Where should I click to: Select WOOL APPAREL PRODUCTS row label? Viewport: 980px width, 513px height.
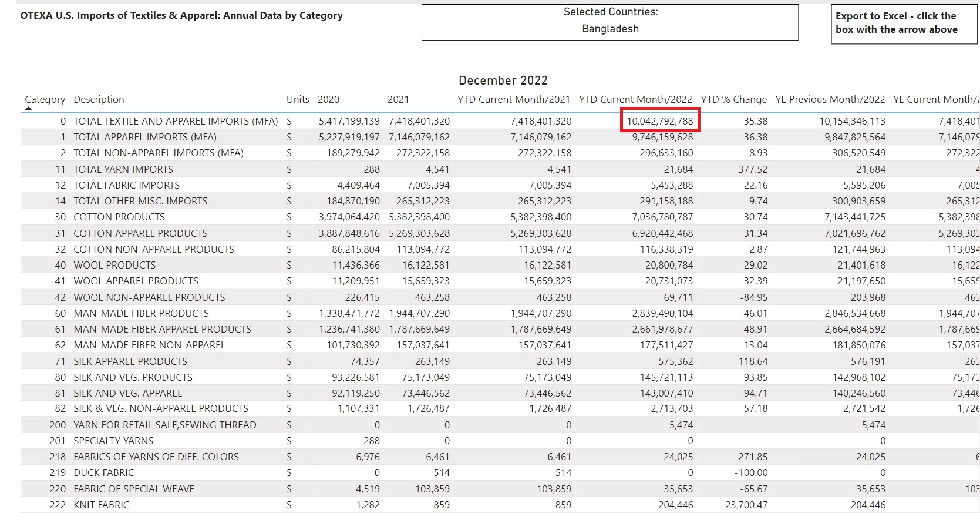136,281
